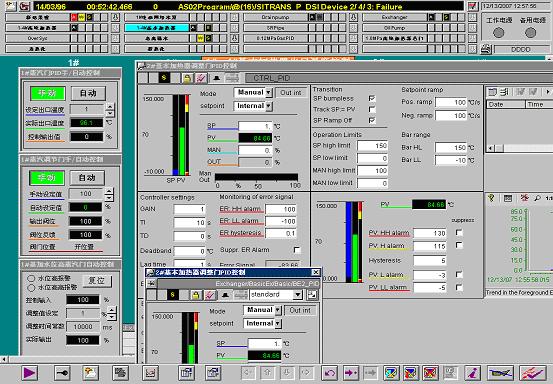Click the purple right arrow with dropdown icon
553x384 pixels.
(350, 373)
